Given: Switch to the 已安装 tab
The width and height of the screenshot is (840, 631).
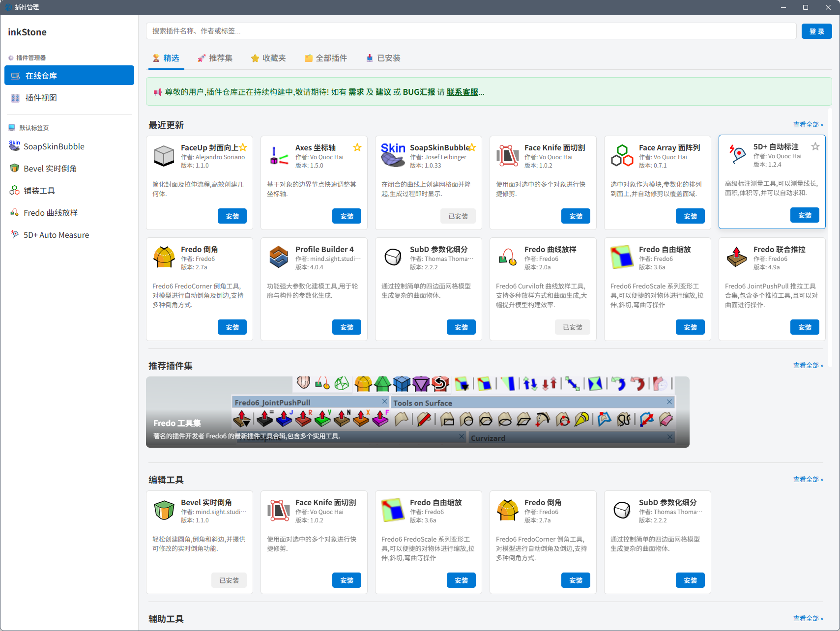Looking at the screenshot, I should (383, 58).
